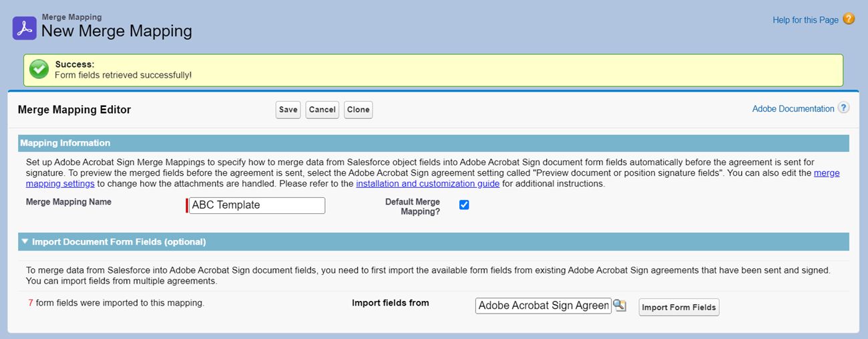Click the Adobe Documentation help icon
Viewport: 868px width, 339px height.
(844, 108)
